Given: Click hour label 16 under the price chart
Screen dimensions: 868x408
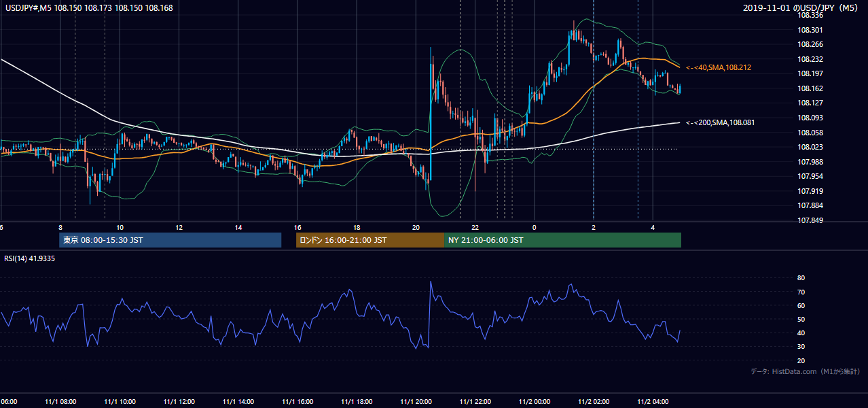Looking at the screenshot, I should (x=297, y=227).
